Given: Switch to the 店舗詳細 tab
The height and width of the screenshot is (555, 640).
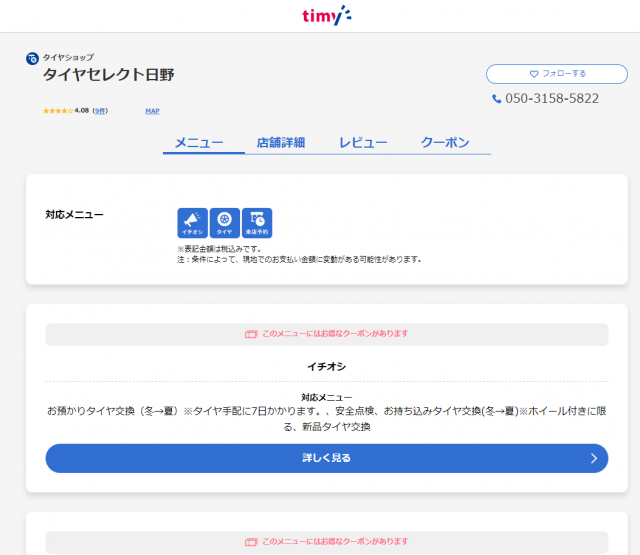Looking at the screenshot, I should (x=280, y=143).
